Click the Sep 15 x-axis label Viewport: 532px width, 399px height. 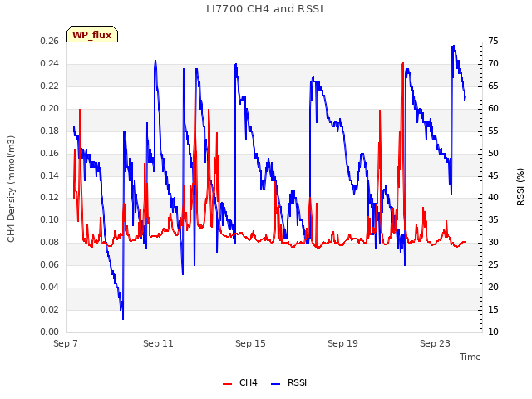coord(250,343)
